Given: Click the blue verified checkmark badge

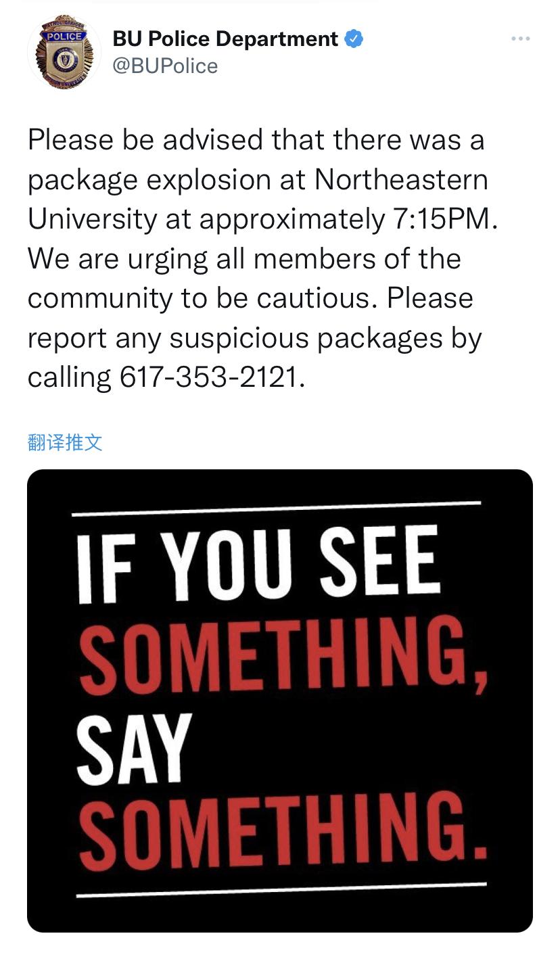Looking at the screenshot, I should click(x=354, y=39).
